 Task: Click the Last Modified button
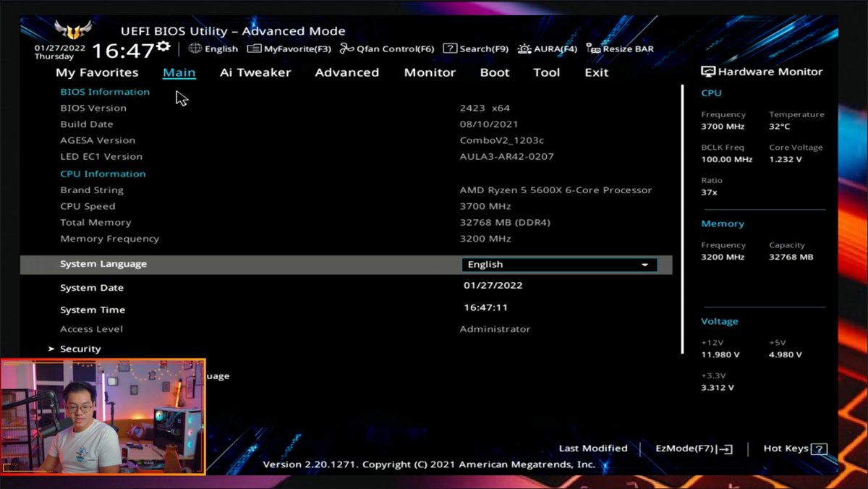coord(593,448)
